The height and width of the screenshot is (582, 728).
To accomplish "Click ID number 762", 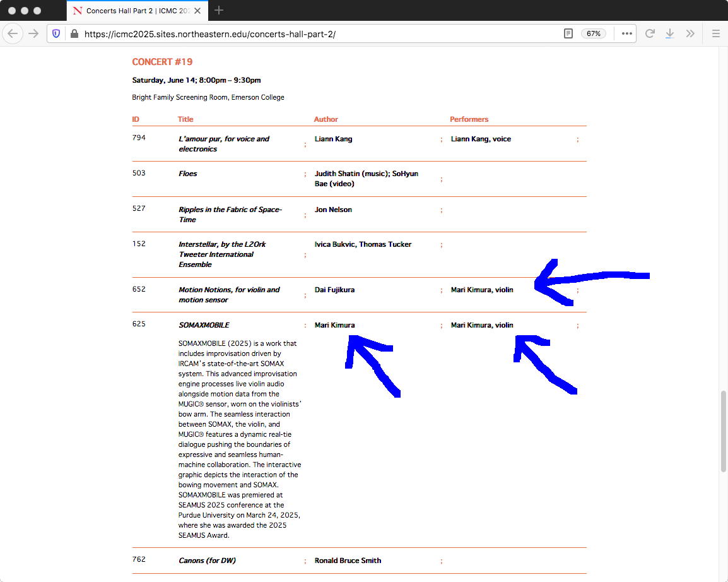I will click(139, 559).
